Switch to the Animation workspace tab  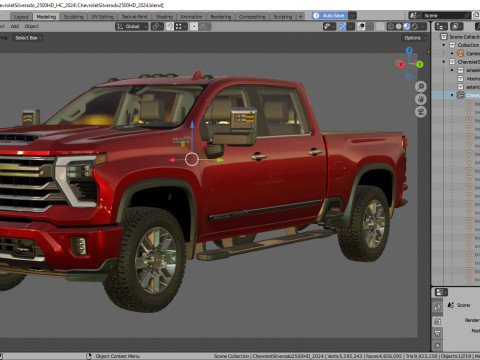coord(191,16)
